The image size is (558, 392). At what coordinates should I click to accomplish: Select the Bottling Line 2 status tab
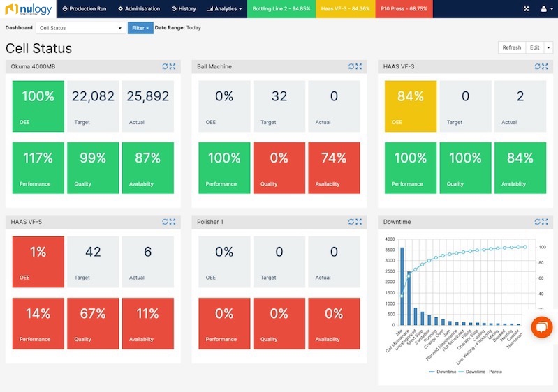coord(281,9)
